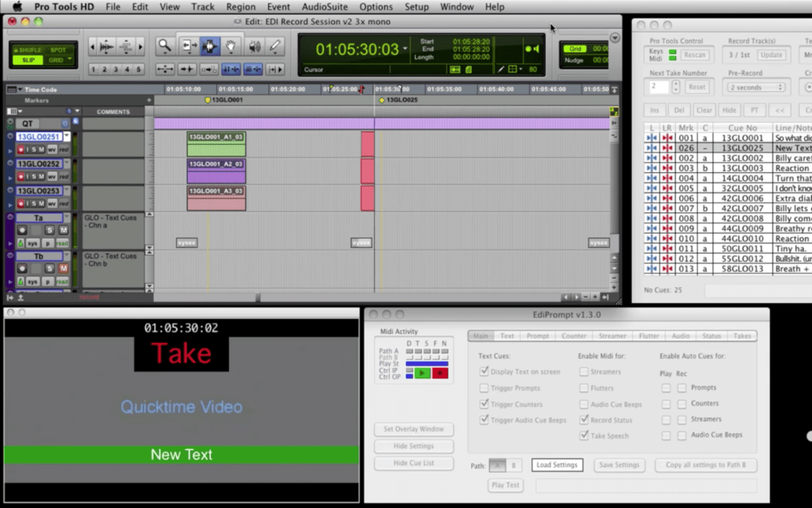Solo the 13GLO0252 track
Screen dimensions: 812x508
[34, 176]
